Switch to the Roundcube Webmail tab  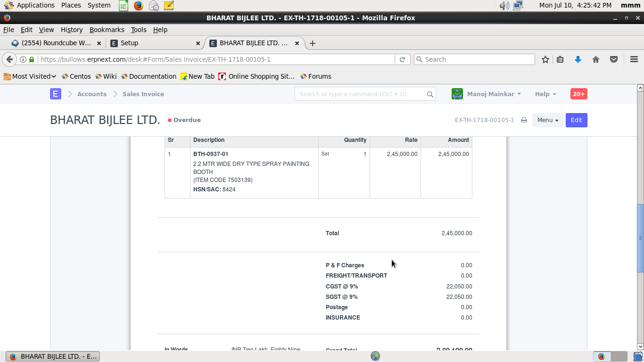[57, 43]
